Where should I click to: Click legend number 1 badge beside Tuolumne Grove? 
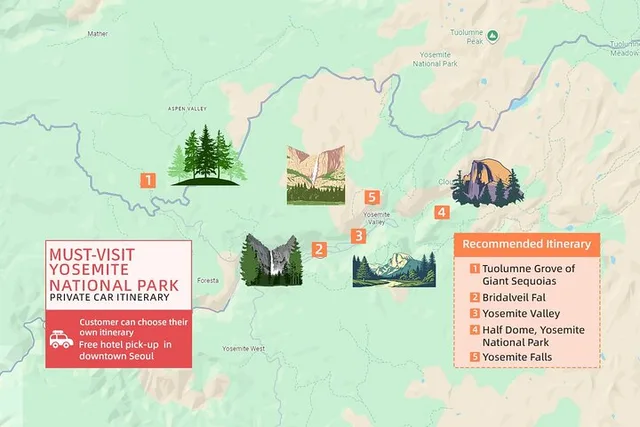tap(474, 269)
